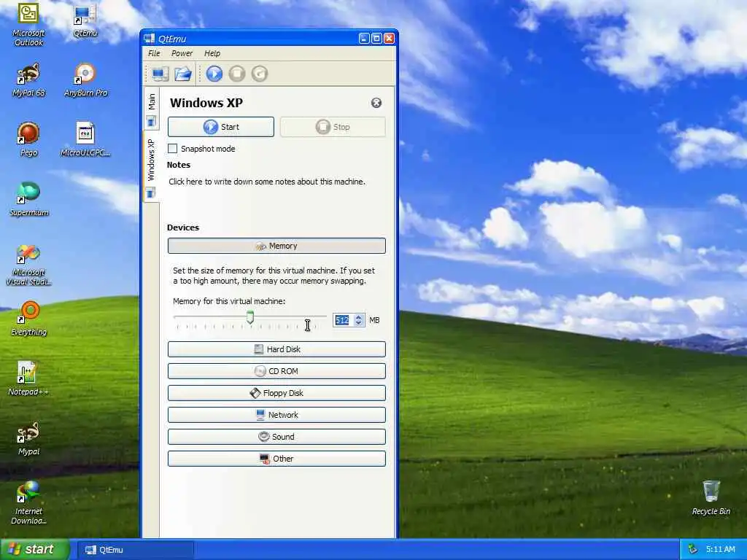Image resolution: width=747 pixels, height=560 pixels.
Task: Select the MicroULCPC file icon on desktop
Action: pos(85,139)
